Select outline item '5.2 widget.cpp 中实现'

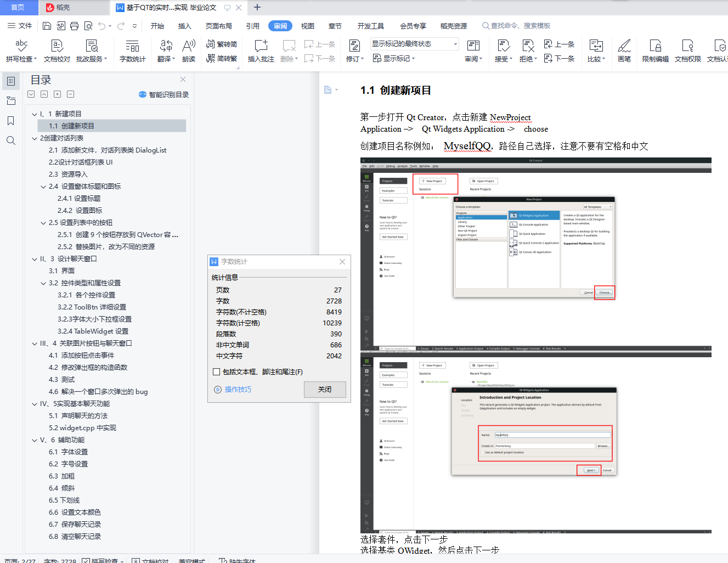(82, 428)
